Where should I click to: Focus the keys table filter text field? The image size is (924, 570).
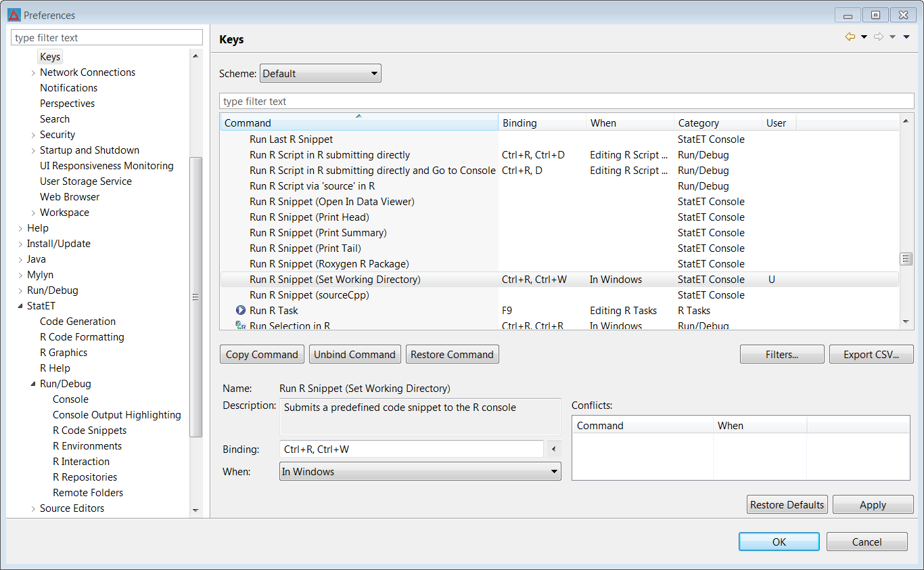pyautogui.click(x=567, y=101)
